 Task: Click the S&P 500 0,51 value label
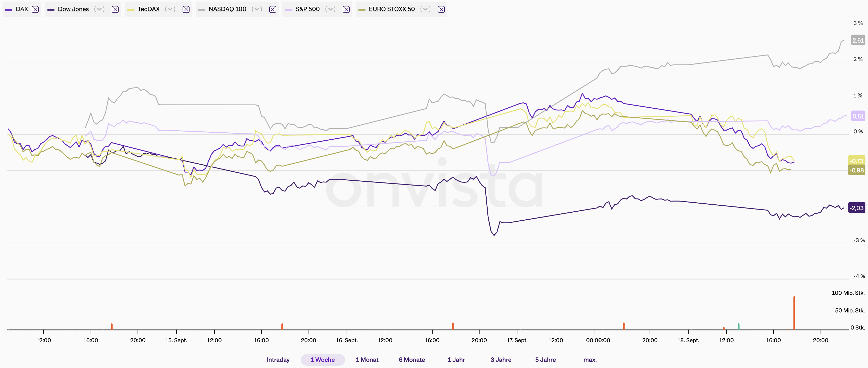pyautogui.click(x=858, y=116)
